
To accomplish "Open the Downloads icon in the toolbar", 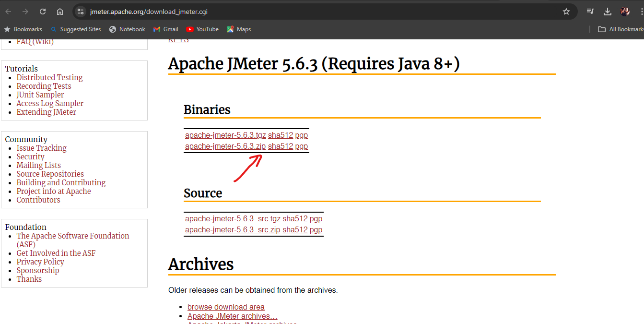I will click(607, 11).
